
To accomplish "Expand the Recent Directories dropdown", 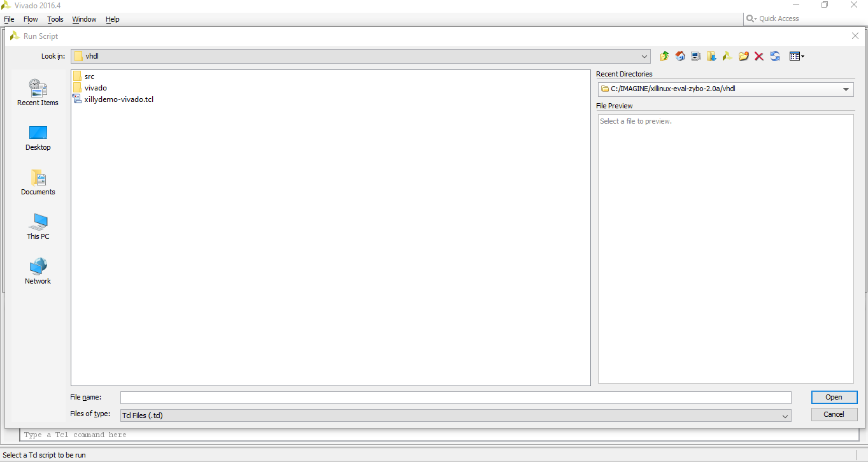I will (x=846, y=89).
